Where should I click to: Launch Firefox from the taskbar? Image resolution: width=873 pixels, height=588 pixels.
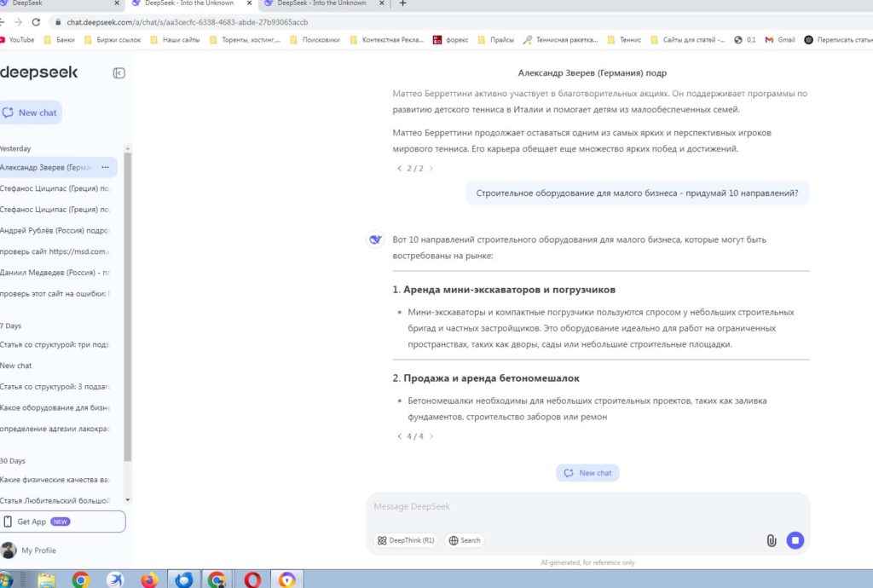149,579
